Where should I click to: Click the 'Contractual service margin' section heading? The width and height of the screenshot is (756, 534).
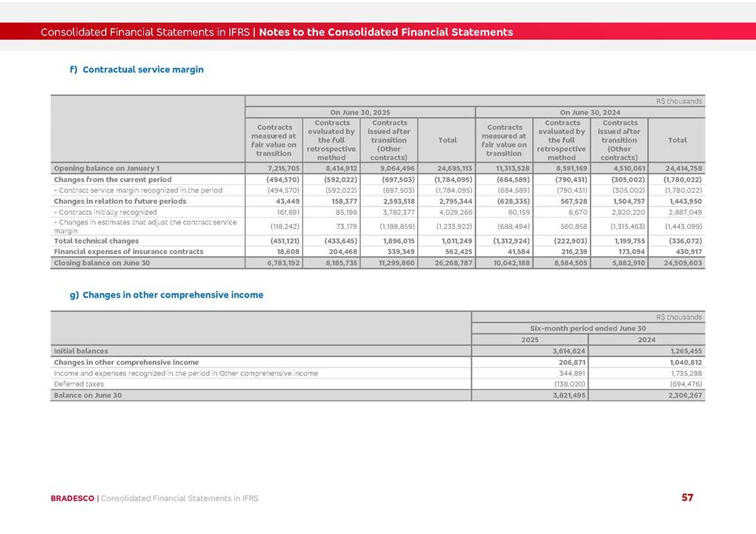coord(142,70)
